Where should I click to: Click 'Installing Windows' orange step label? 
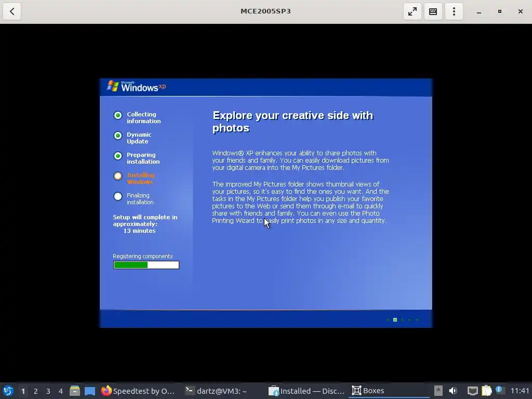coord(140,179)
